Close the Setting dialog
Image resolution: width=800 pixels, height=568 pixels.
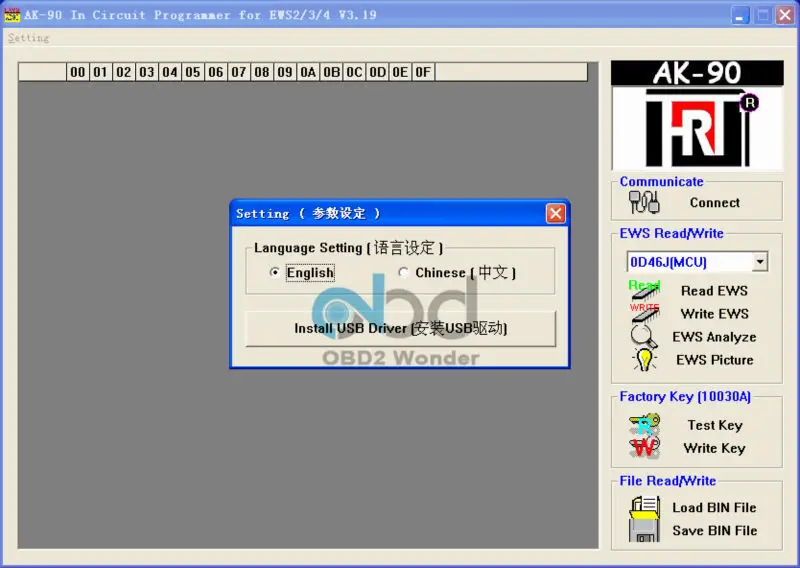pos(556,213)
